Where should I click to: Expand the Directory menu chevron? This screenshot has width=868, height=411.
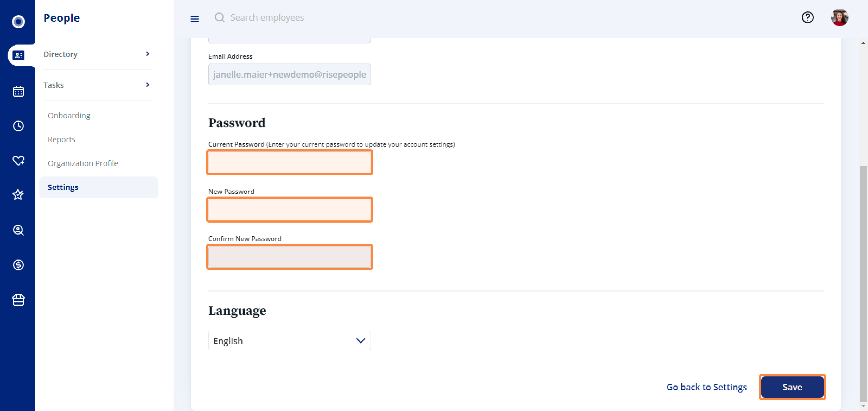[148, 54]
